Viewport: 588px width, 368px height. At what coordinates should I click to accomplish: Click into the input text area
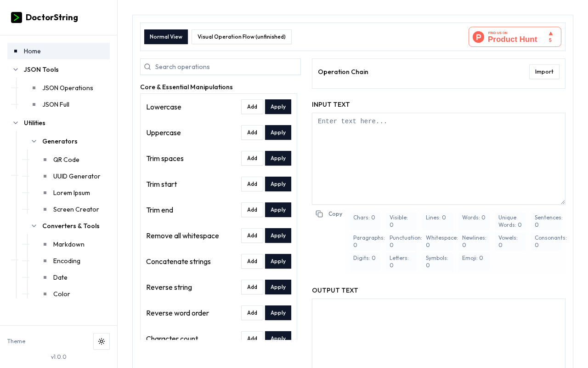[x=439, y=159]
